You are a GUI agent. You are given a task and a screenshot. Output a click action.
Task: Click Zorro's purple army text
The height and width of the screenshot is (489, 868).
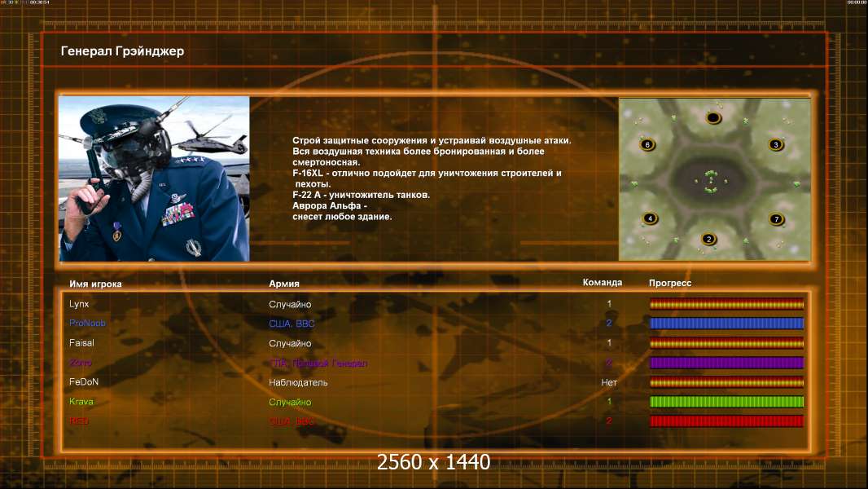tap(318, 363)
